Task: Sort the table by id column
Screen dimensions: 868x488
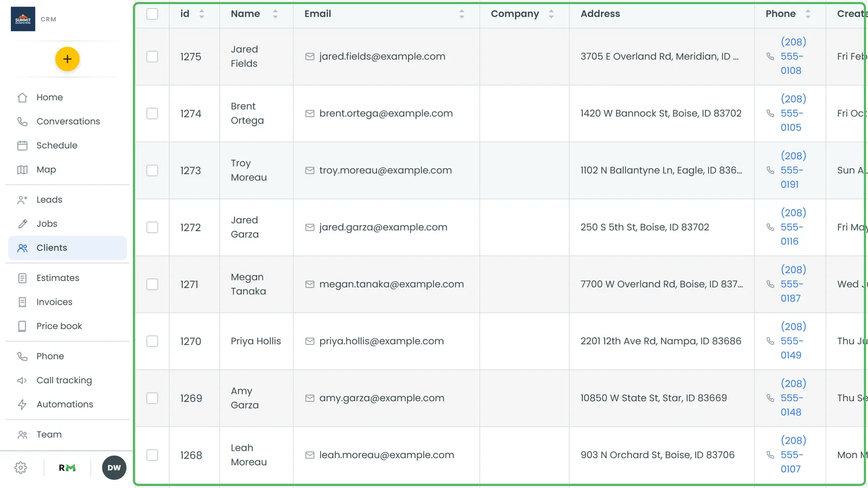Action: click(x=202, y=14)
